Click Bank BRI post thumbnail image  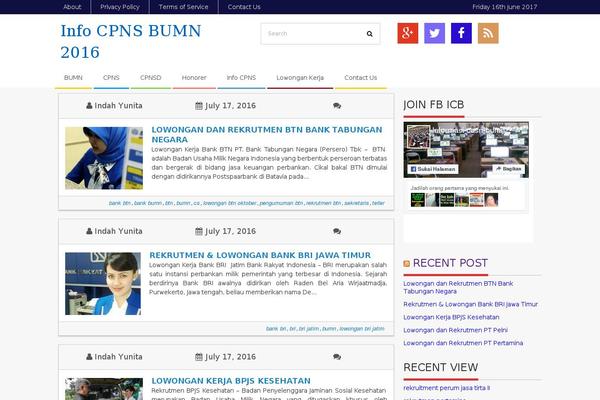103,284
